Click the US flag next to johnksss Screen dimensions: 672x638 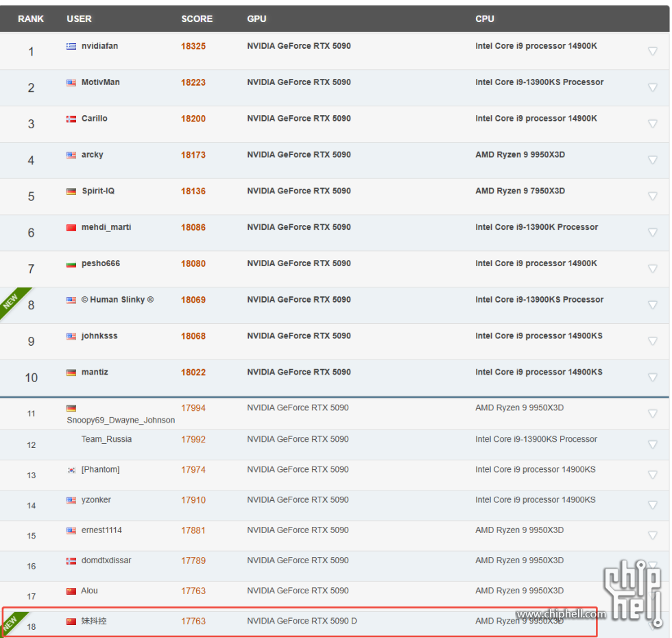(x=71, y=336)
